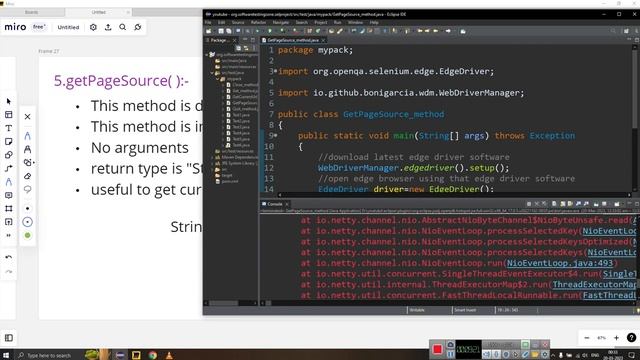Close the pen sub-toolbar in Miro

[27, 117]
